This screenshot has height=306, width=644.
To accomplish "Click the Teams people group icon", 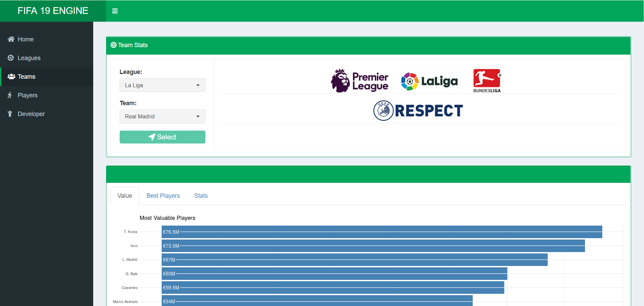I will pos(11,76).
